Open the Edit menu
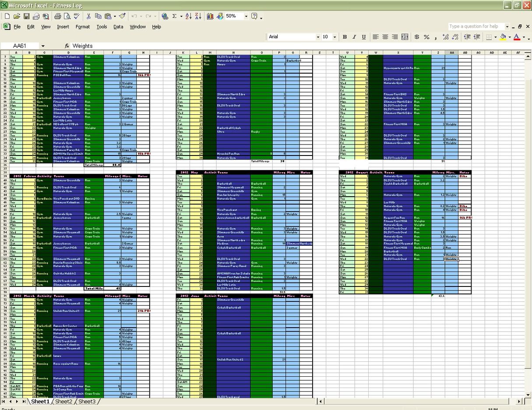Viewport: 532px width, 410px height. pyautogui.click(x=31, y=27)
